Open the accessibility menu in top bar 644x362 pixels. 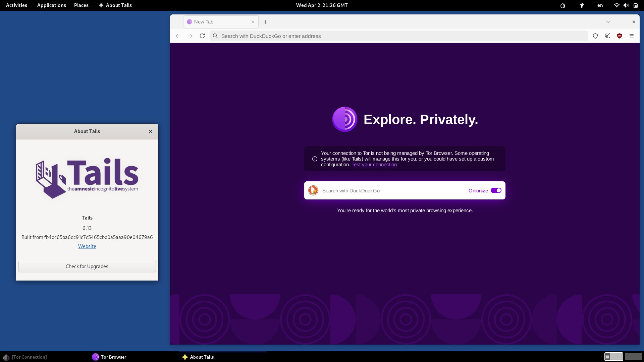pyautogui.click(x=582, y=5)
